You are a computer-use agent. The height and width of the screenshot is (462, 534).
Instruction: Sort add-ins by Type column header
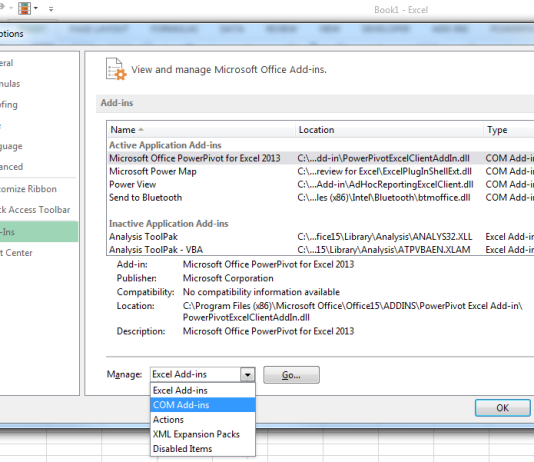(x=509, y=130)
